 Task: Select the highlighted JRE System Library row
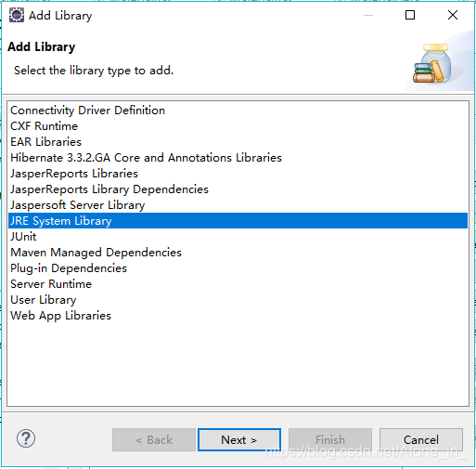pos(238,221)
